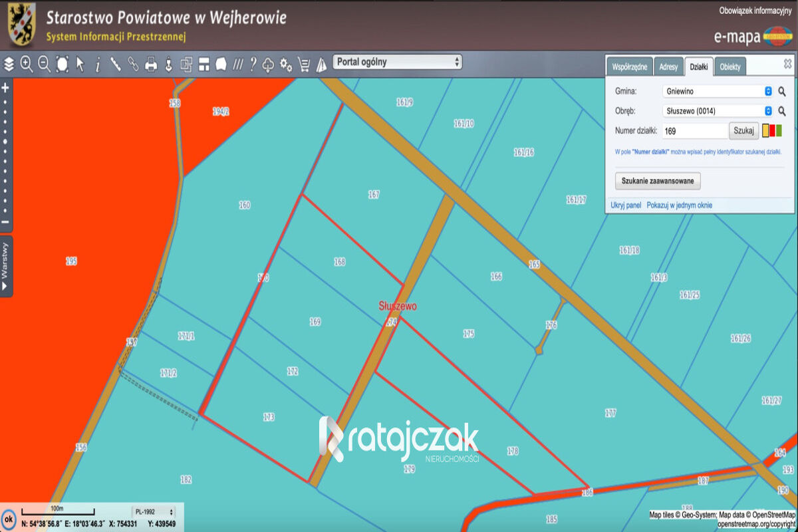This screenshot has width=798, height=532.
Task: Click the full extent view icon
Action: pos(63,64)
